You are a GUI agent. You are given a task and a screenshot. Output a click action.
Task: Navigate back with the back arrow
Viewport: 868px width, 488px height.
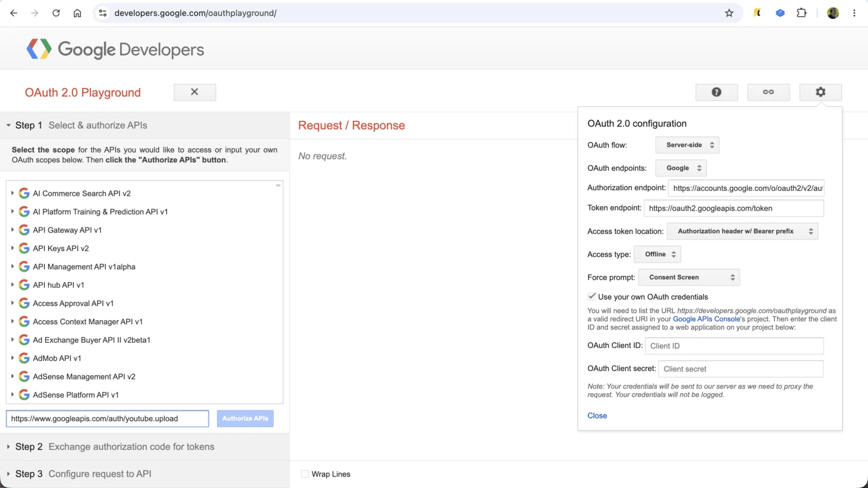point(14,13)
